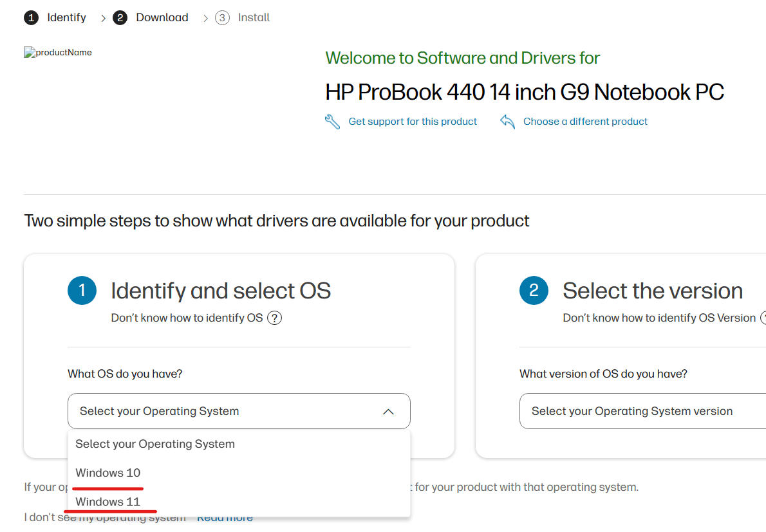Screen dimensions: 766x532
Task: Click the numbered 2 circle beside Select the version
Action: [534, 290]
